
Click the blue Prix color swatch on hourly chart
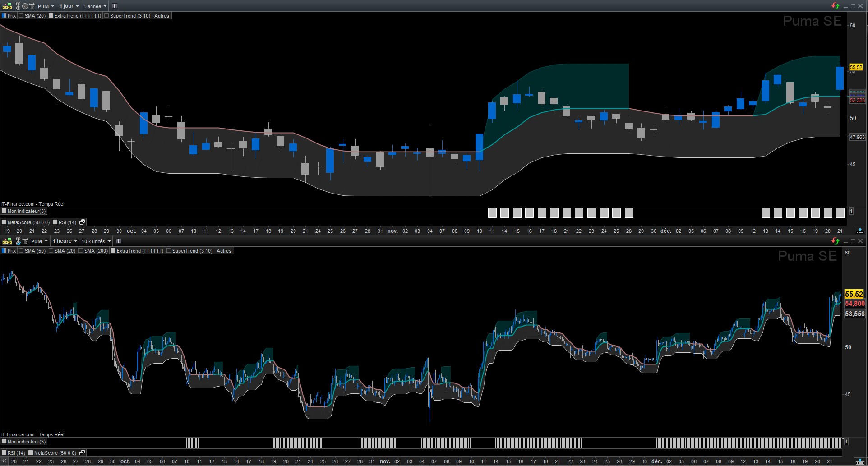coord(4,251)
